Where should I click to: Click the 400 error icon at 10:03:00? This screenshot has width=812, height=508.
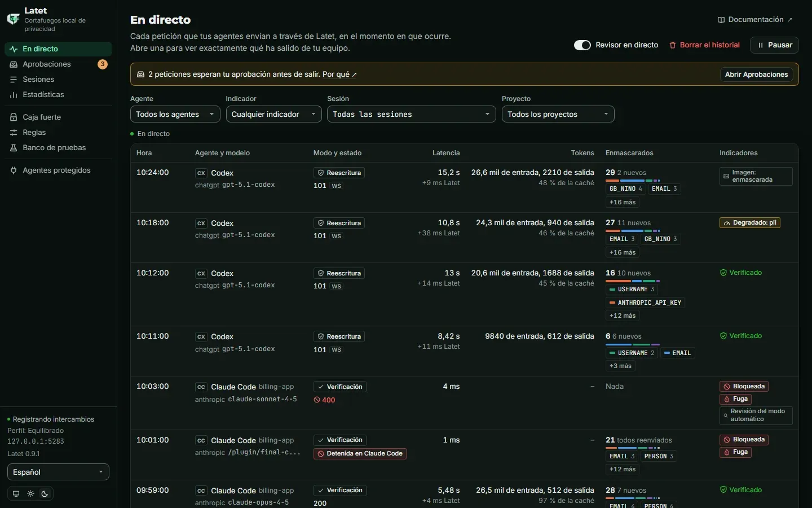click(317, 400)
